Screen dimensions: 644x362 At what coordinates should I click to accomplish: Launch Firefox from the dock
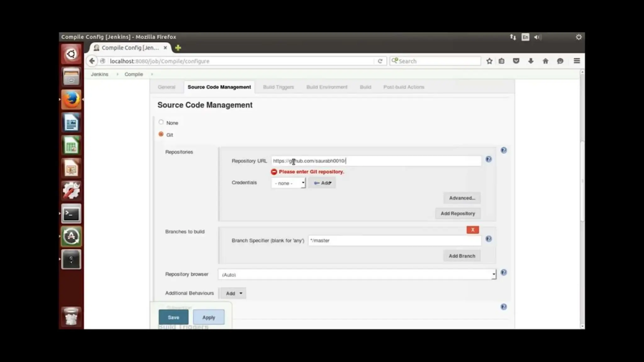click(71, 100)
